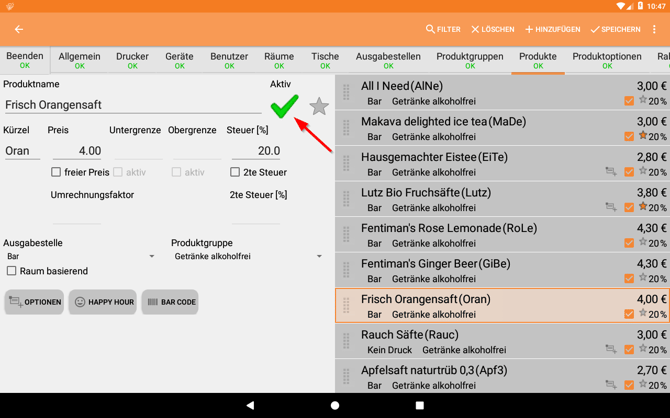Open the Produktgruppe dropdown
Image resolution: width=670 pixels, height=418 pixels.
pyautogui.click(x=247, y=257)
